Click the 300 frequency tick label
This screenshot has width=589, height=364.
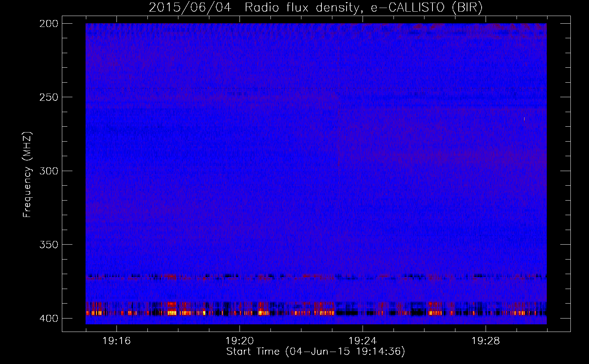(49, 171)
